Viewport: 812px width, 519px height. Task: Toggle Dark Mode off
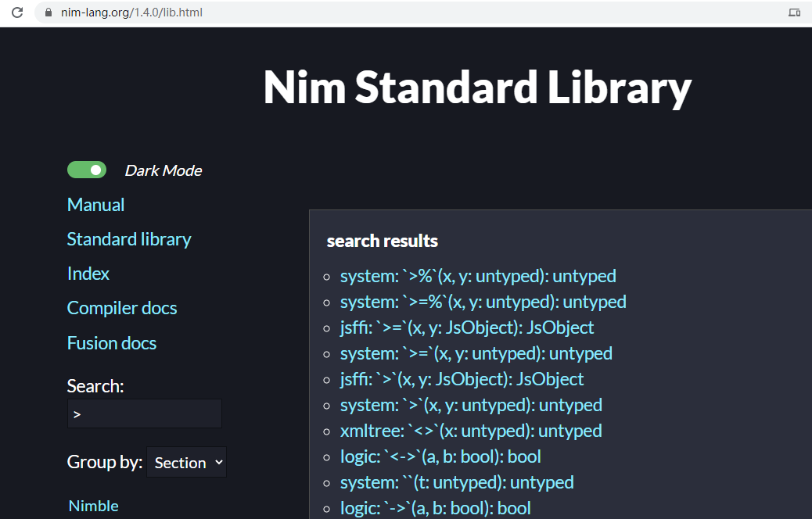pyautogui.click(x=86, y=170)
